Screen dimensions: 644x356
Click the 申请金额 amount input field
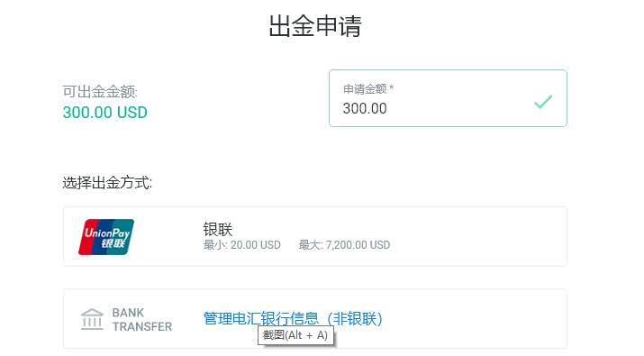click(448, 98)
